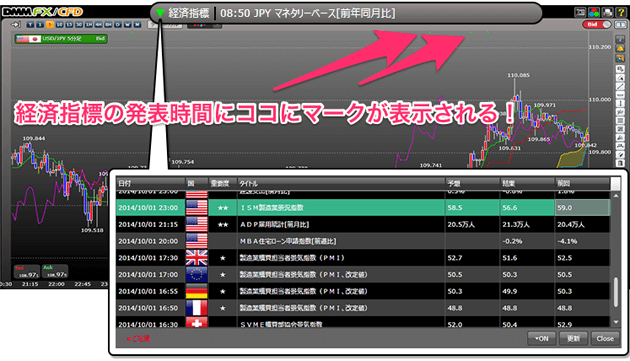Select the 10-minute timeframe button

59,25
